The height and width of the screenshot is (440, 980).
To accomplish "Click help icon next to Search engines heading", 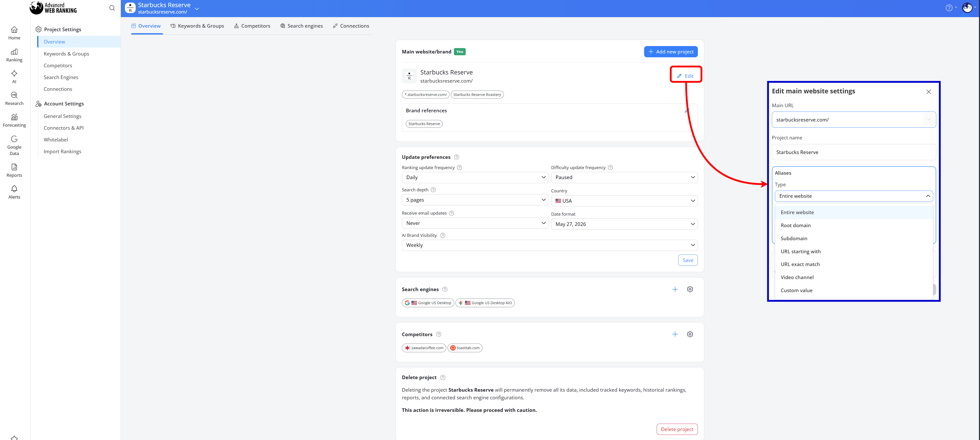I will (445, 289).
